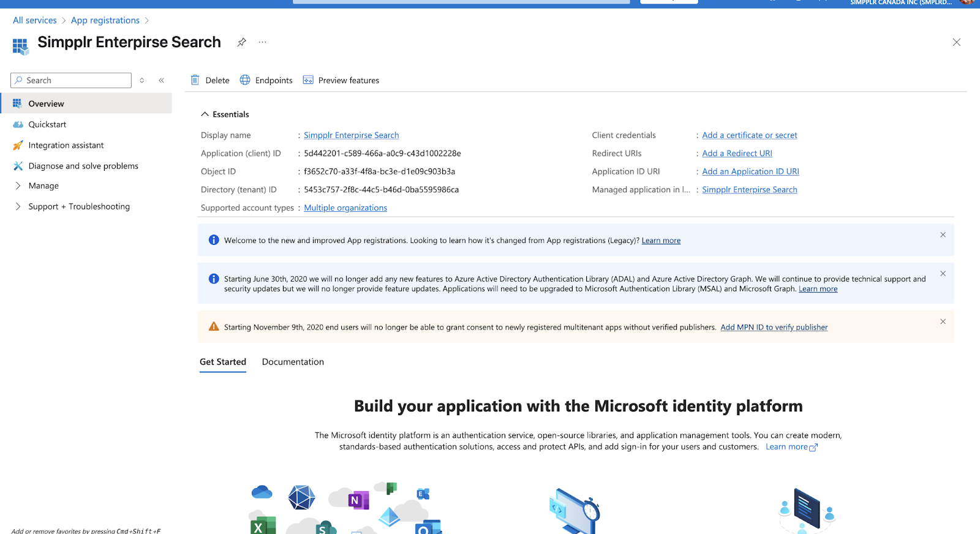Open Quickstart in the sidebar

pyautogui.click(x=47, y=124)
